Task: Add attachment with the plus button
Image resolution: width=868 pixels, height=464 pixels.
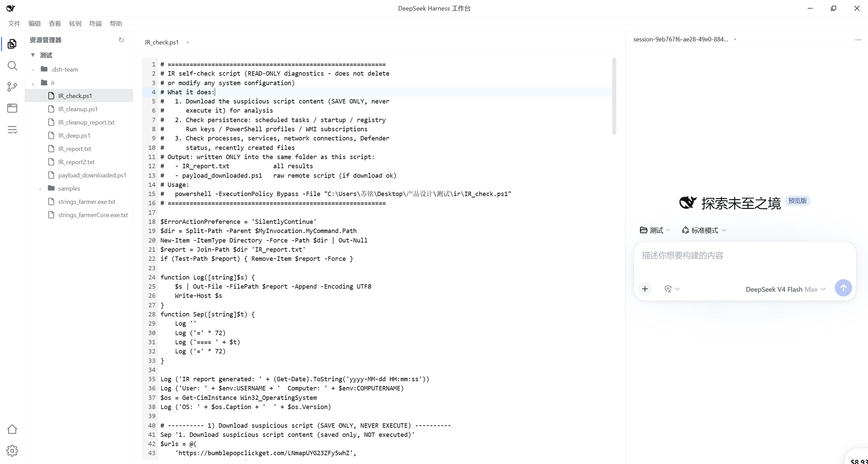Action: pos(645,289)
